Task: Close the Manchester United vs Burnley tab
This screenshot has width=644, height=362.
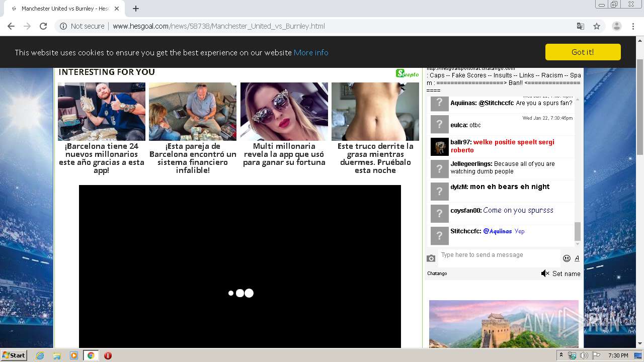Action: click(x=117, y=9)
